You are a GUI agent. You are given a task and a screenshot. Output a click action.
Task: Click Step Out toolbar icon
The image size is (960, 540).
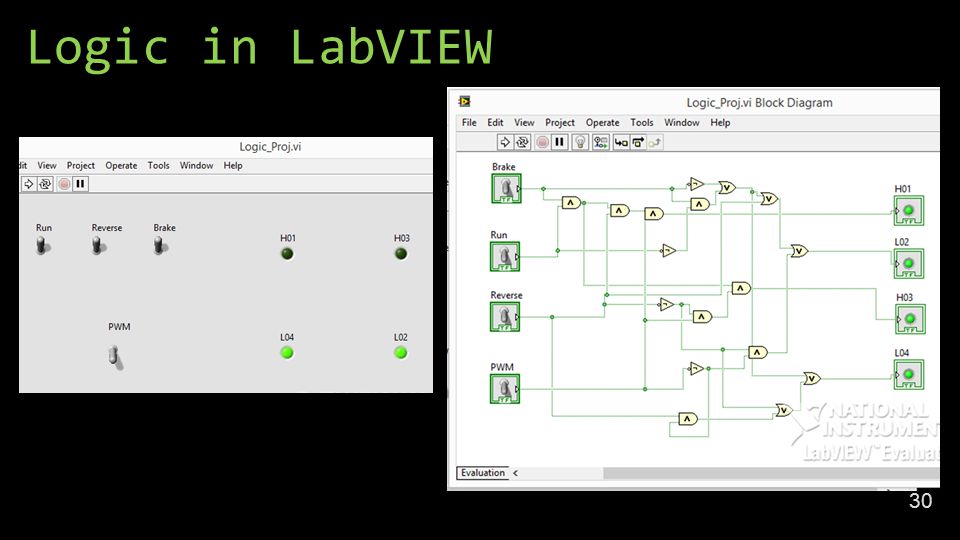(655, 142)
